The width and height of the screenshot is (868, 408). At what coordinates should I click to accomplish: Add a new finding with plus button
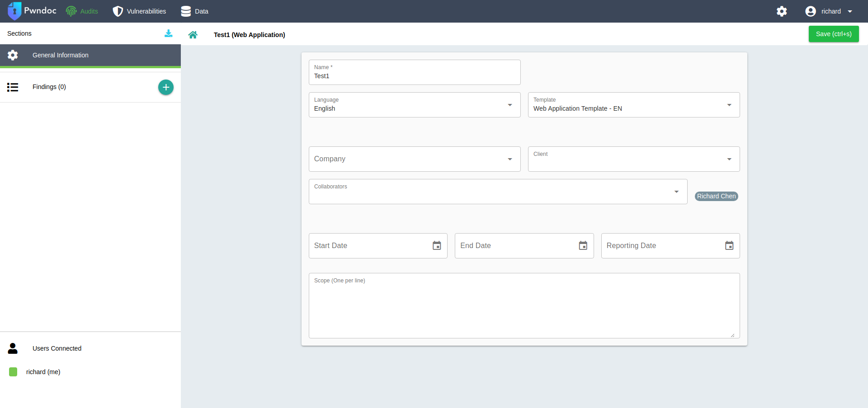pos(166,87)
